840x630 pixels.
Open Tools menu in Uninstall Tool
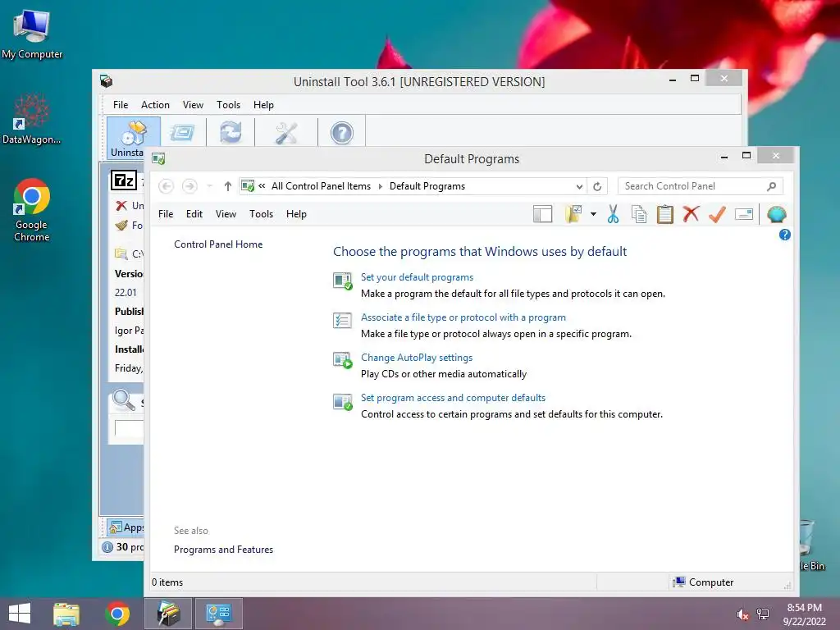228,104
